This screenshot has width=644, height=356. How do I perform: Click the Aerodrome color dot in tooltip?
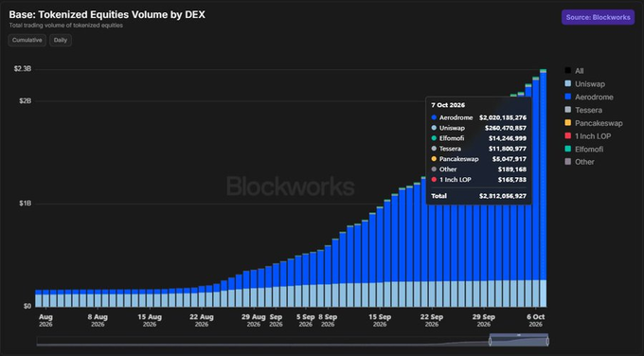coord(434,117)
